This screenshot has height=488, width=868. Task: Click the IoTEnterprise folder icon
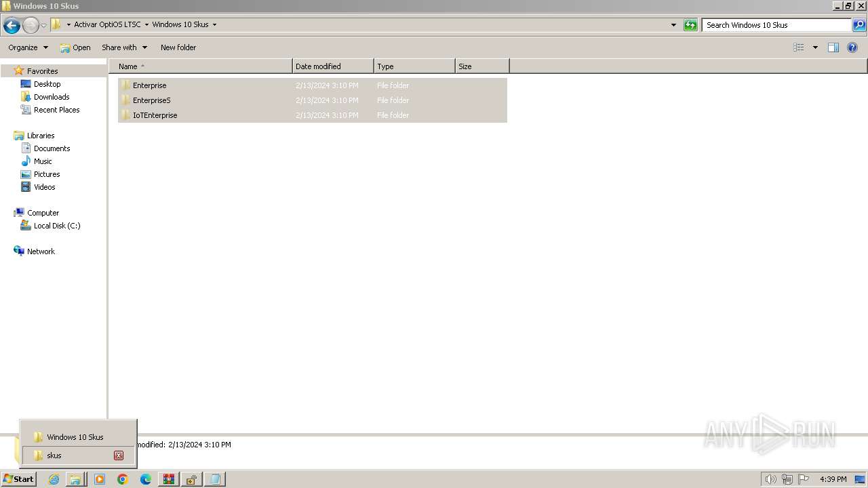coord(125,115)
